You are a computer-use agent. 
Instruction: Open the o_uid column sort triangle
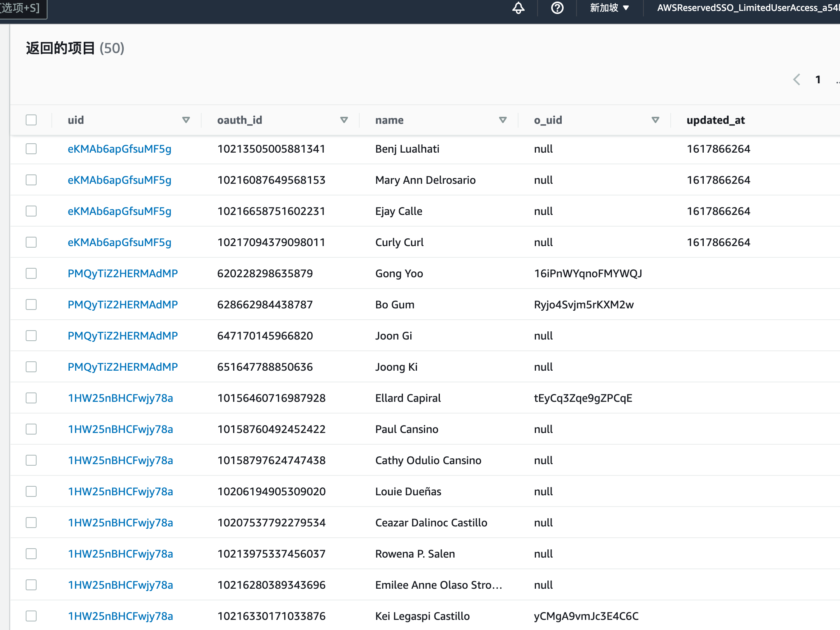click(654, 120)
